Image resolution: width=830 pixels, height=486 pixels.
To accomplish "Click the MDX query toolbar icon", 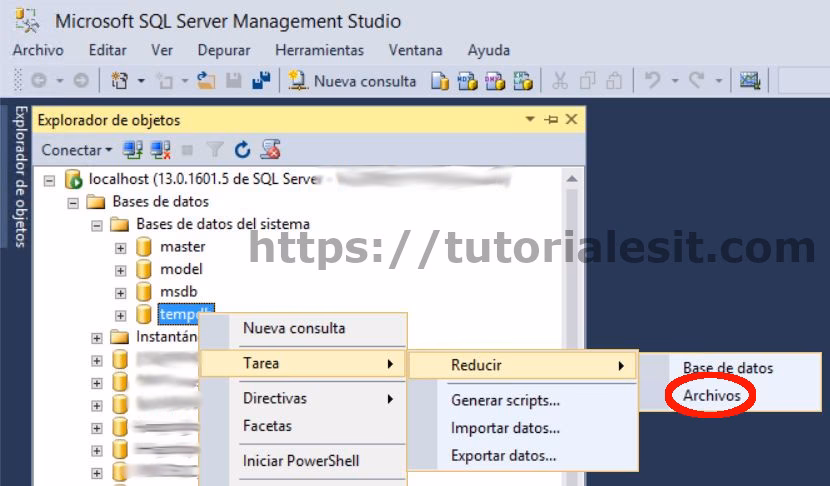I will (467, 81).
